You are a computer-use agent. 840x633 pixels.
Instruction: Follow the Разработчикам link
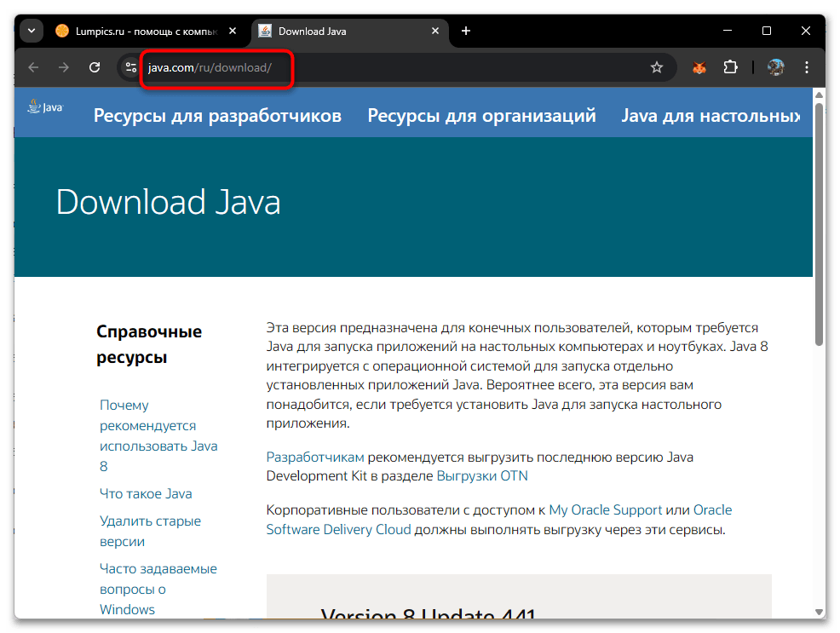coord(315,457)
